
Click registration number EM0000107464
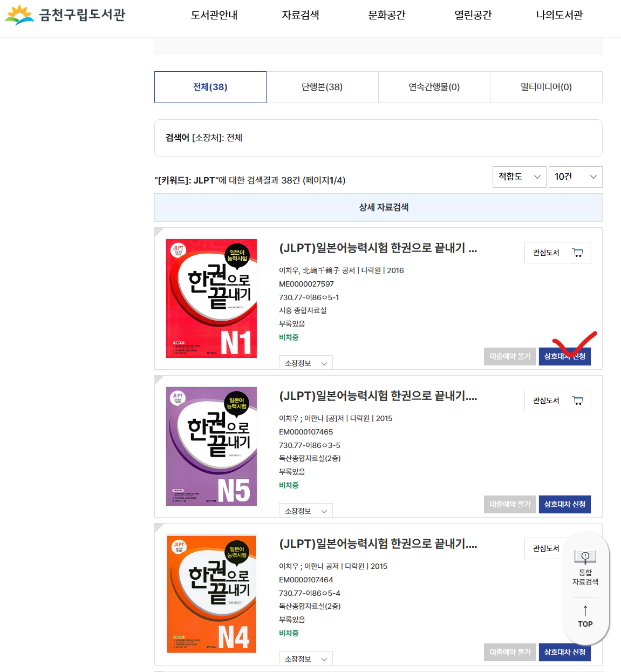click(x=306, y=580)
